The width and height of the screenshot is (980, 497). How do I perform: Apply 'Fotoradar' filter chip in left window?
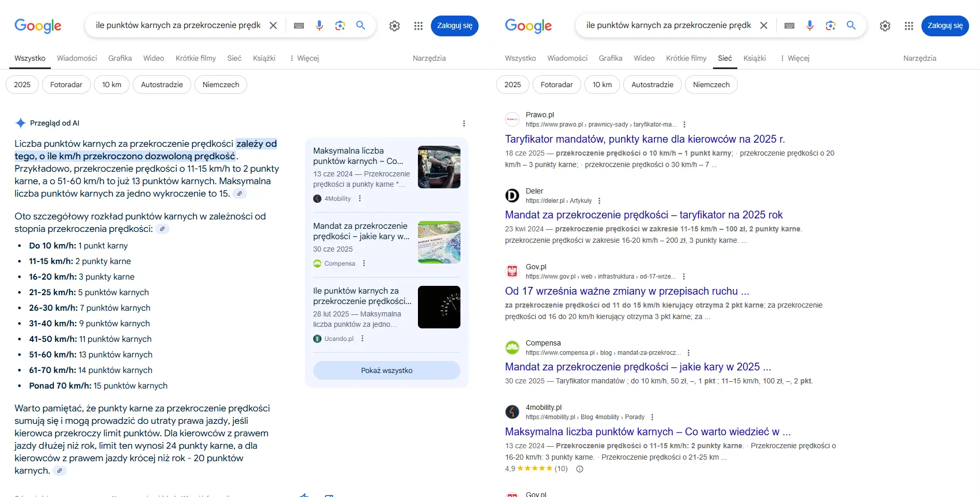[x=66, y=85]
